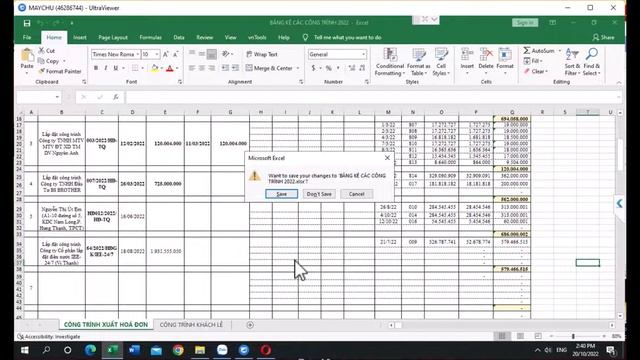Click the Copy command

[49, 61]
